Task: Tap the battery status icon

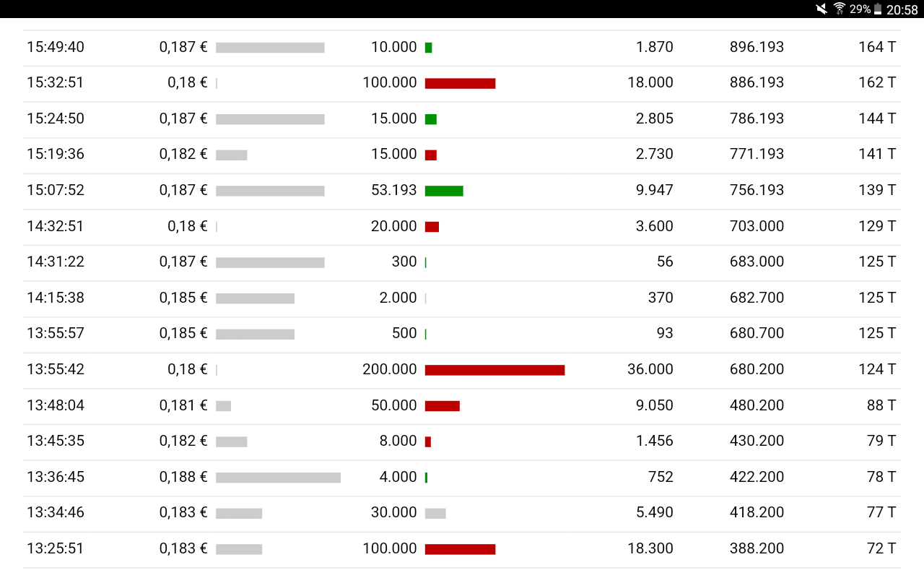Action: pos(878,9)
